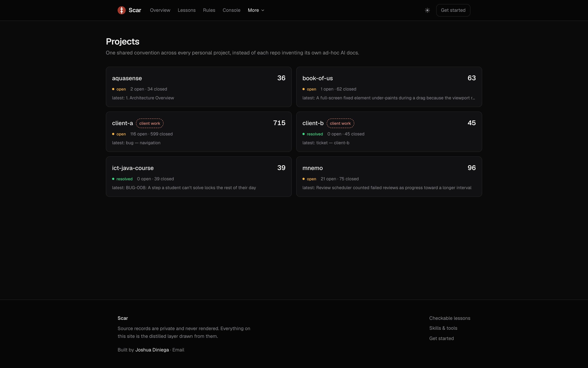Image resolution: width=588 pixels, height=368 pixels.
Task: Open the aquasense project card
Action: pyautogui.click(x=199, y=87)
